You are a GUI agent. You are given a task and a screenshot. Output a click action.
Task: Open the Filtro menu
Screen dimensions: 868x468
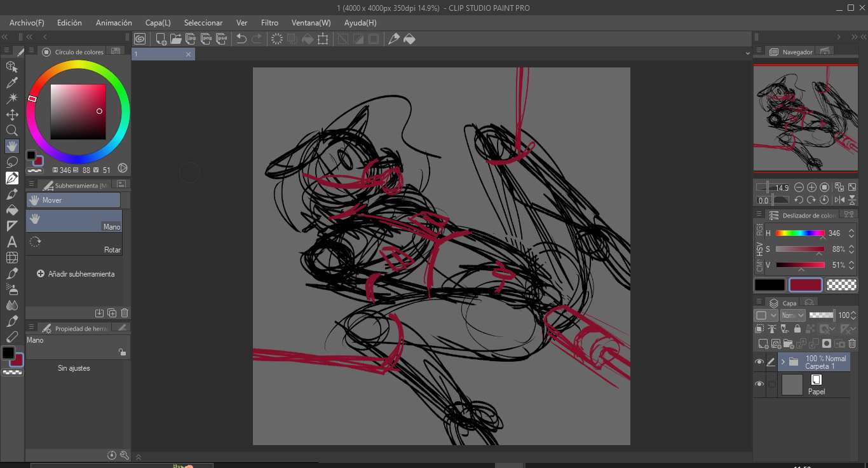pos(269,23)
